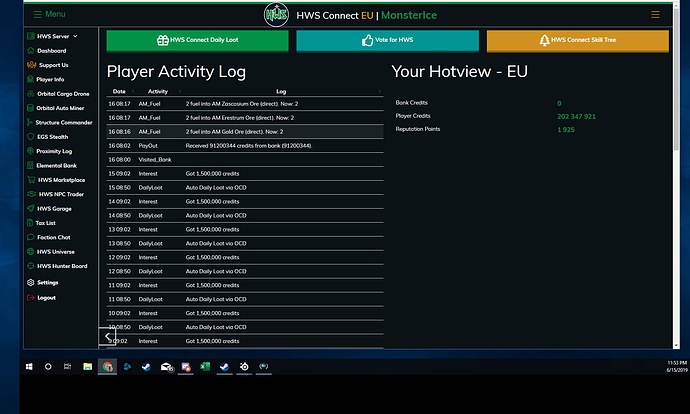
Task: Claim HWS Connect Daily Loot
Action: (197, 41)
